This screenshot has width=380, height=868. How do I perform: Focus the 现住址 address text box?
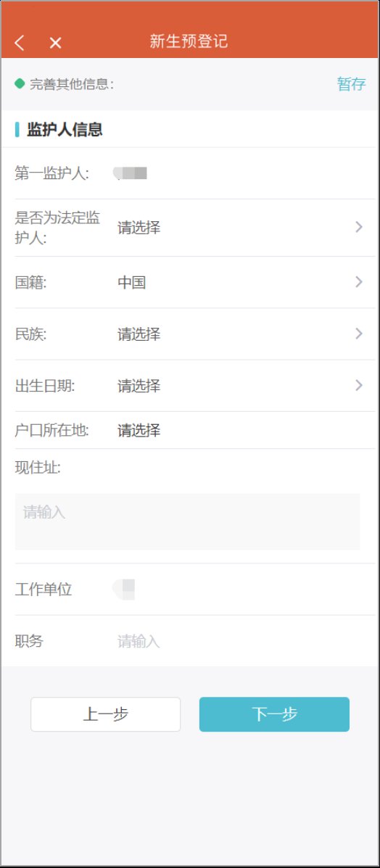click(x=187, y=521)
